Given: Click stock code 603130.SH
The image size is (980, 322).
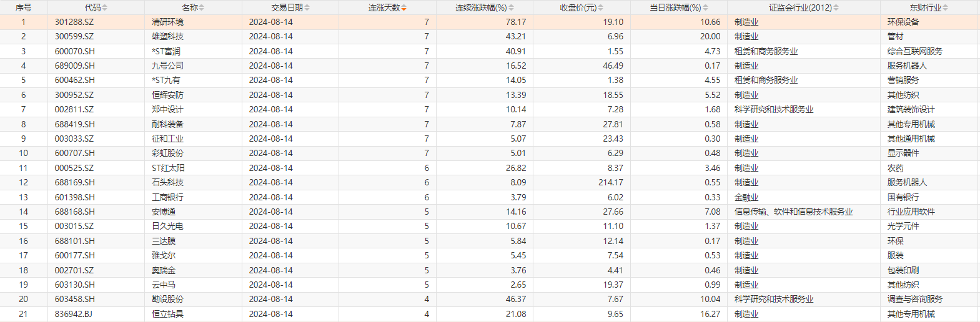Looking at the screenshot, I should (74, 285).
